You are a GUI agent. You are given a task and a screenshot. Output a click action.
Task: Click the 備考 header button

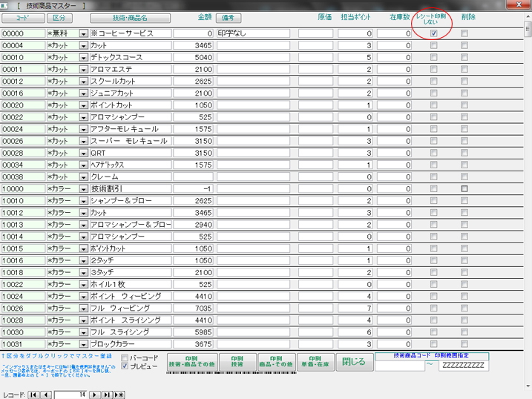pos(229,18)
